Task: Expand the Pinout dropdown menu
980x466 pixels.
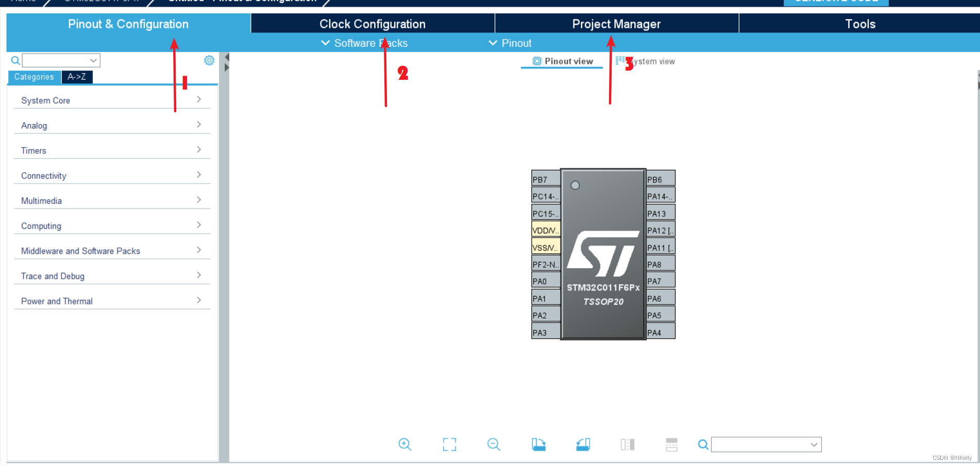Action: 510,43
